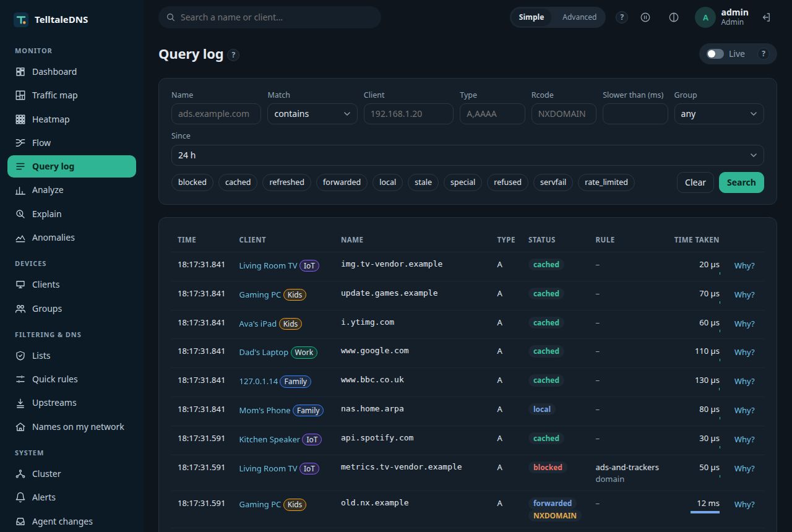Click the help icon next to Query log title
Image resolution: width=792 pixels, height=532 pixels.
click(233, 55)
